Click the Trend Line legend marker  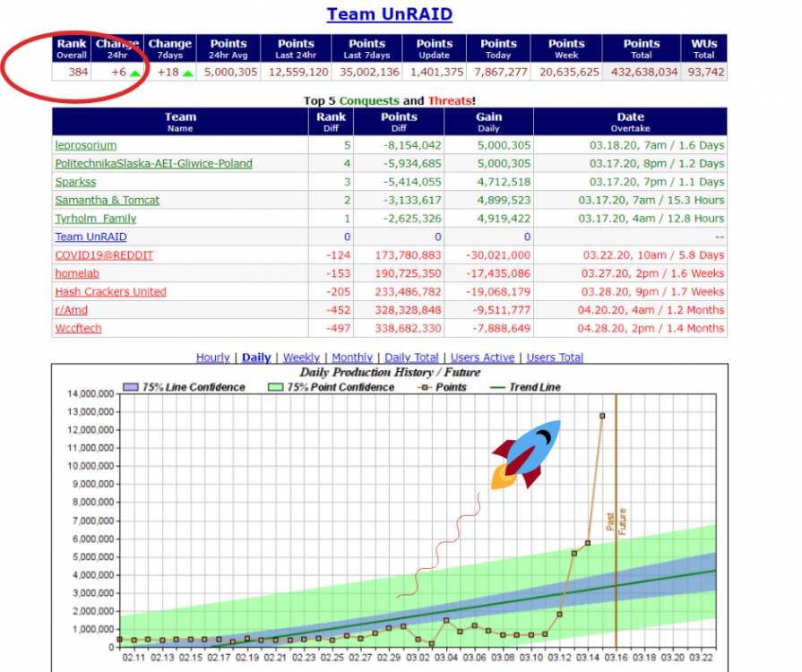[497, 388]
